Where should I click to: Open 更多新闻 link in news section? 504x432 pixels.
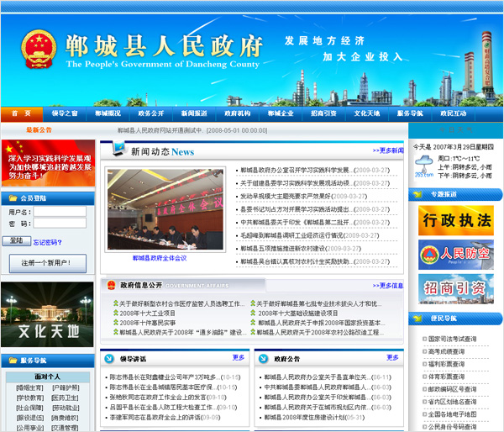[x=388, y=150]
